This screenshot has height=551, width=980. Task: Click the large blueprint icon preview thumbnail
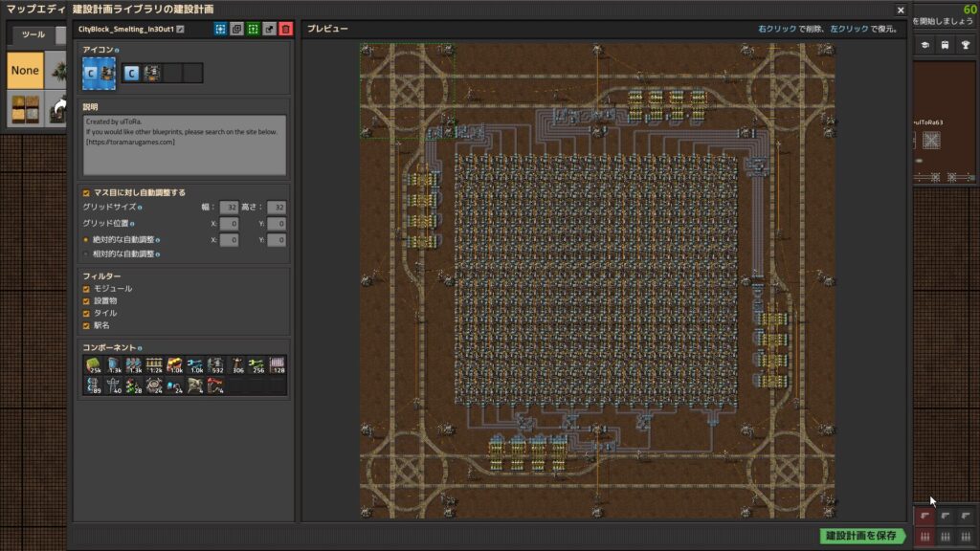pos(99,73)
